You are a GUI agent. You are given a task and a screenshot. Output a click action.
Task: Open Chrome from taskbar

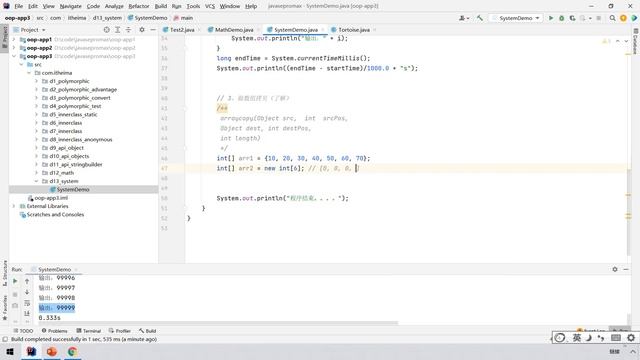pyautogui.click(x=72, y=351)
